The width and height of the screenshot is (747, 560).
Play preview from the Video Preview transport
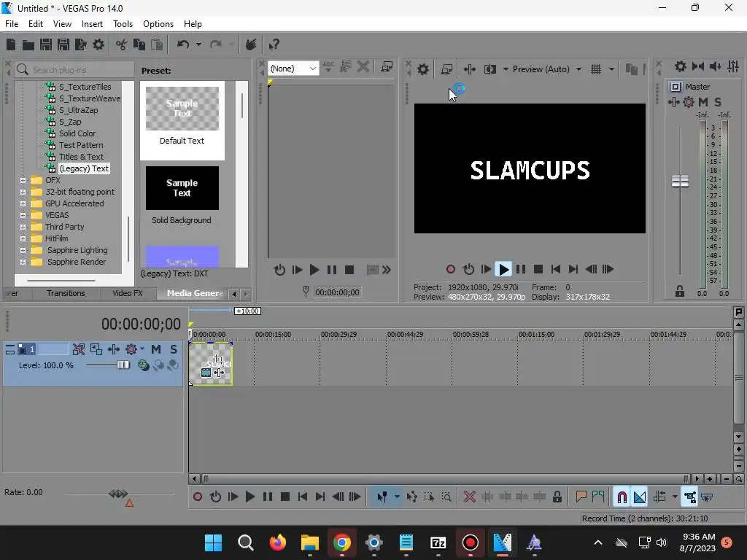coord(503,270)
